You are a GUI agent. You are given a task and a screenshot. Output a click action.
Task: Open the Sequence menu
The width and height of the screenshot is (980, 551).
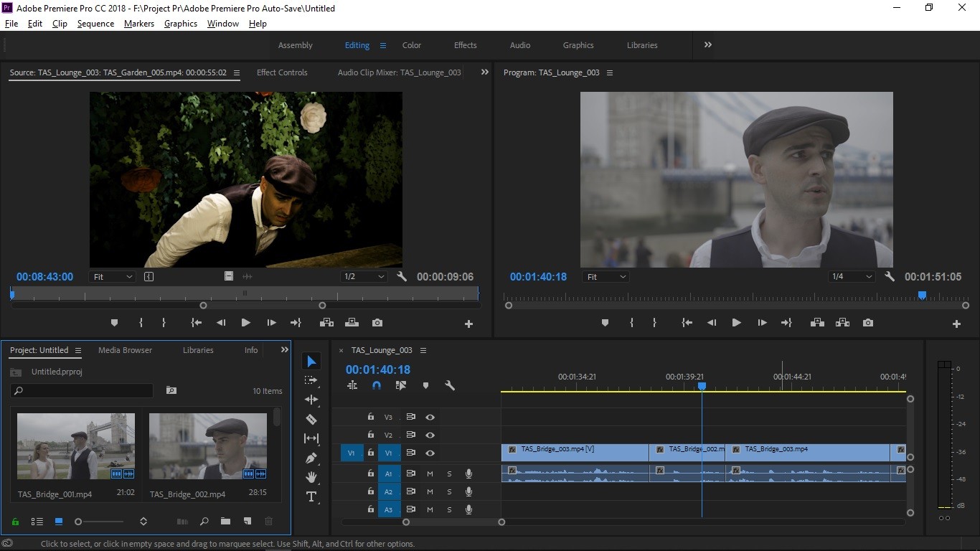click(95, 24)
